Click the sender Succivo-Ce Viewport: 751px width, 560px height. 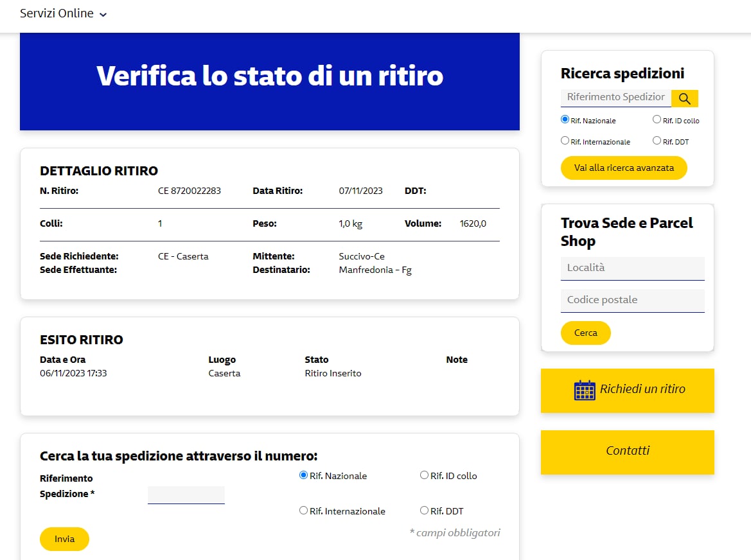(362, 256)
